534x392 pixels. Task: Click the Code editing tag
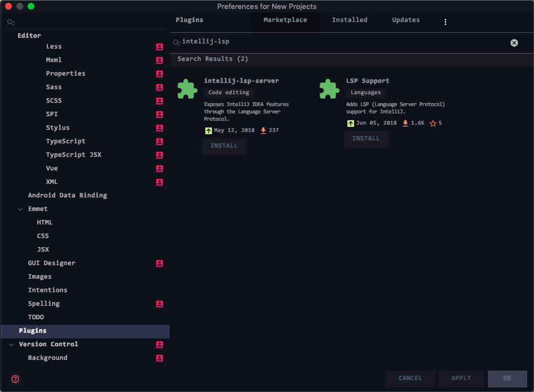click(228, 93)
